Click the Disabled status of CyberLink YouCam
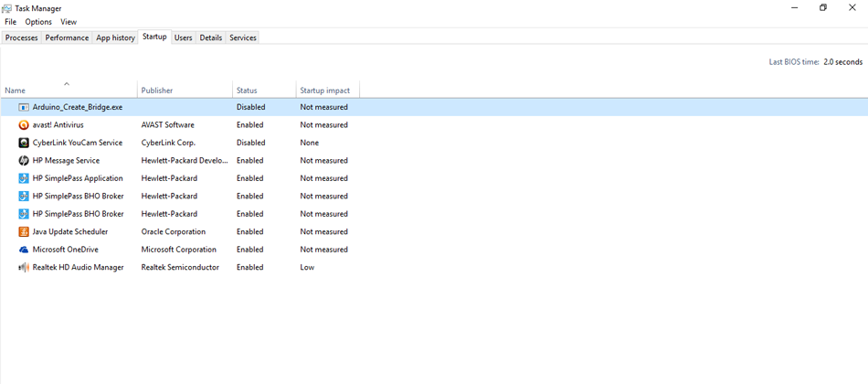 pyautogui.click(x=250, y=143)
